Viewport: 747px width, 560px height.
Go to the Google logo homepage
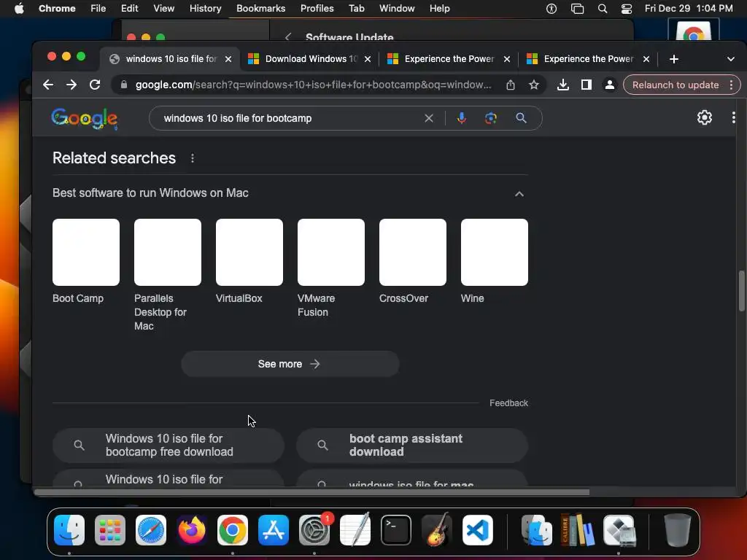(85, 119)
